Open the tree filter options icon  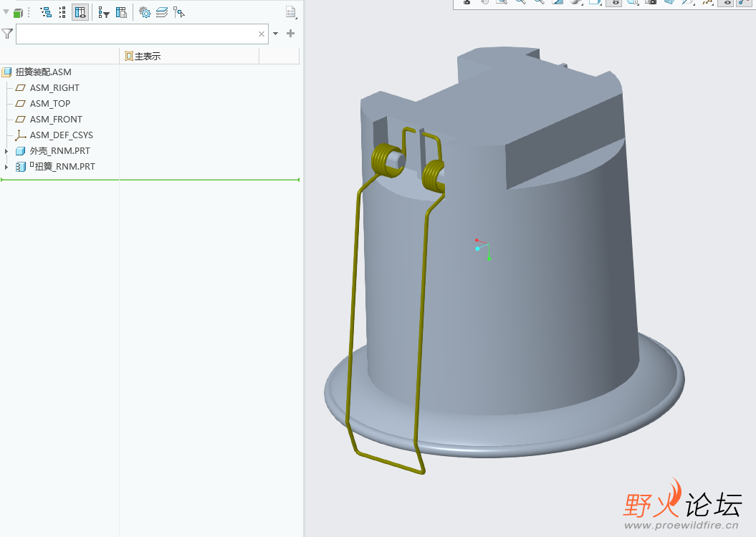coord(104,12)
